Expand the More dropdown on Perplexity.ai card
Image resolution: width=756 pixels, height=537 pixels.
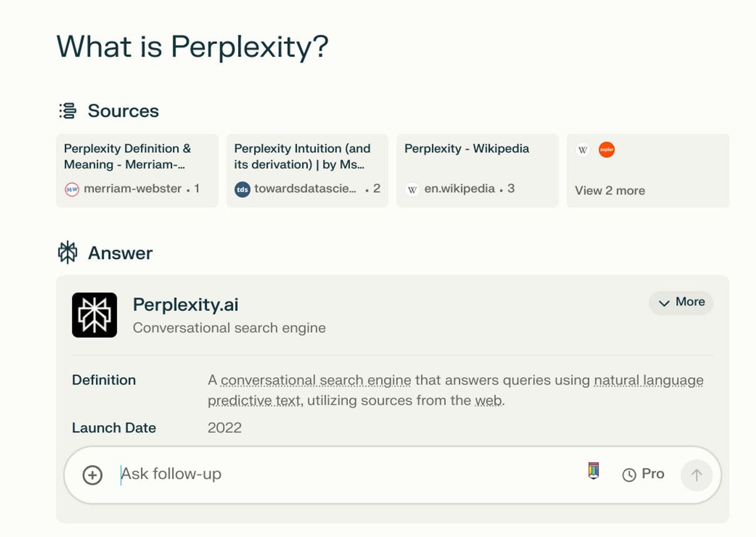[x=681, y=302]
